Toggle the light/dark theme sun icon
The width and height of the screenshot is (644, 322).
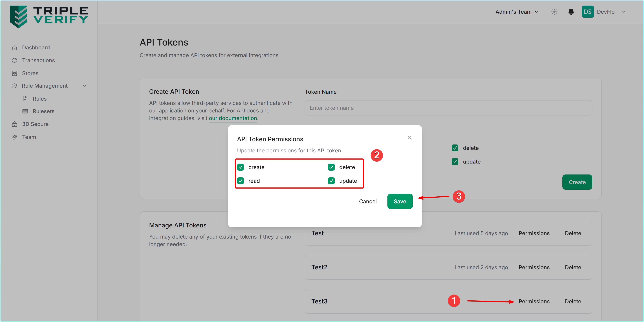coord(554,12)
